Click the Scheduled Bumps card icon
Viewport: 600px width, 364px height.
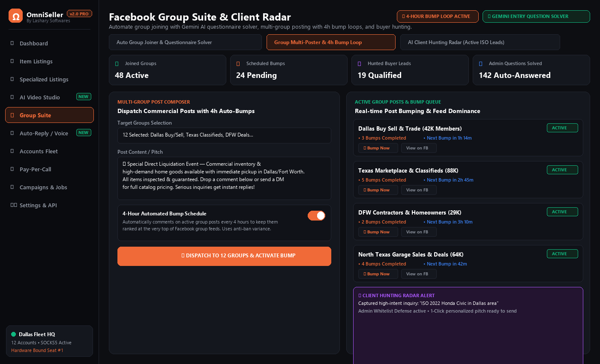[238, 63]
